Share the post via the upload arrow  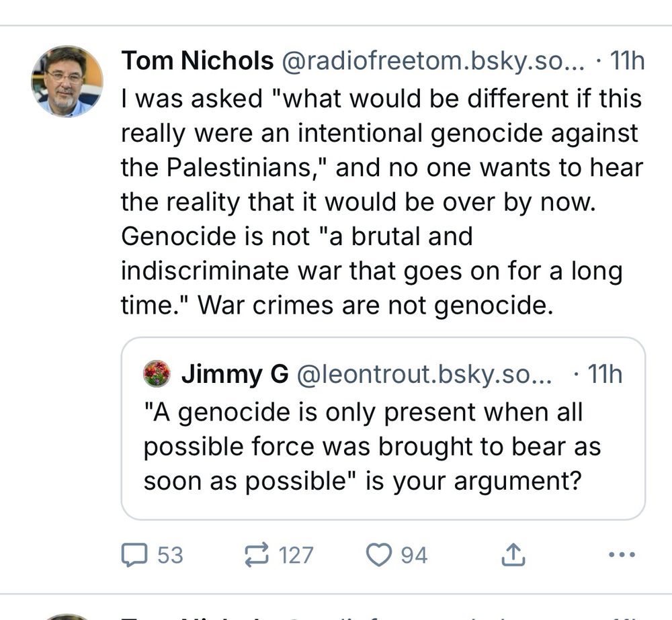[x=515, y=554]
